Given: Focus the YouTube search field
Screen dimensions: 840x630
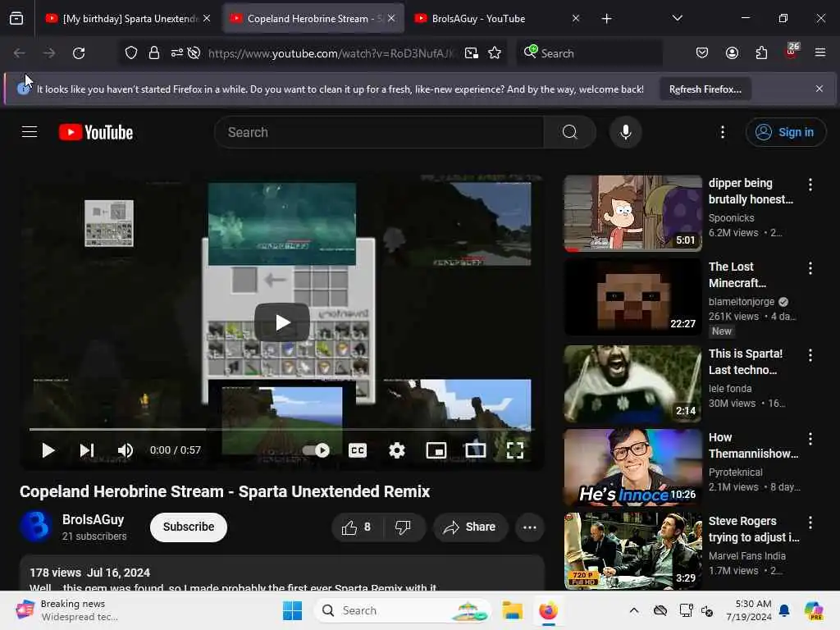Looking at the screenshot, I should [379, 132].
